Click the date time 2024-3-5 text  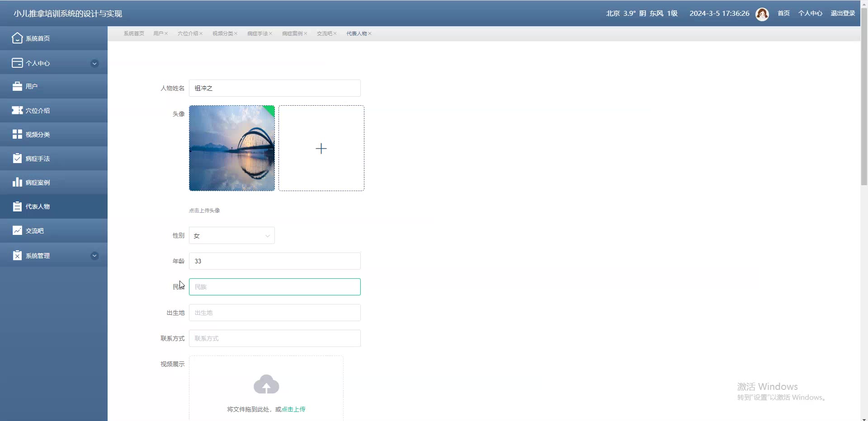point(719,13)
